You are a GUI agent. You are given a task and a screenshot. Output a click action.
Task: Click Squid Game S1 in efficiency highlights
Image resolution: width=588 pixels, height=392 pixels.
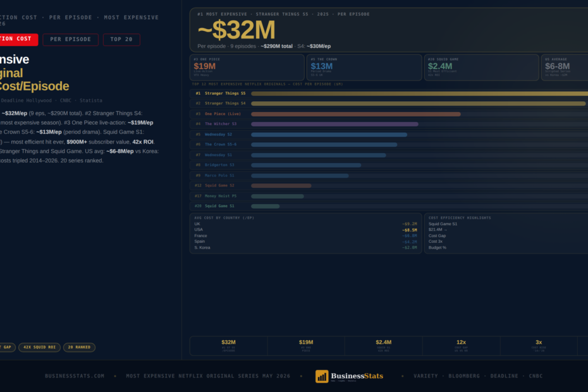click(x=443, y=224)
